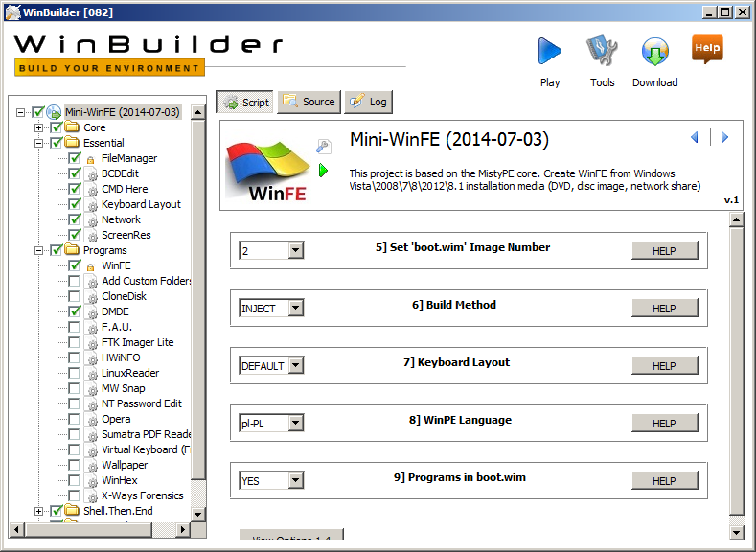Click the options panel scroll up arrow

pos(736,219)
